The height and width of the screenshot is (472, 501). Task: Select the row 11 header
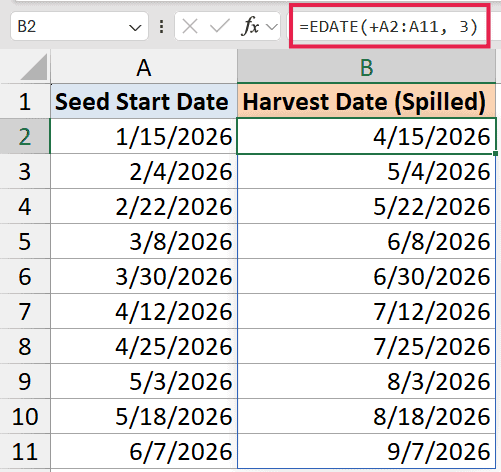[25, 451]
